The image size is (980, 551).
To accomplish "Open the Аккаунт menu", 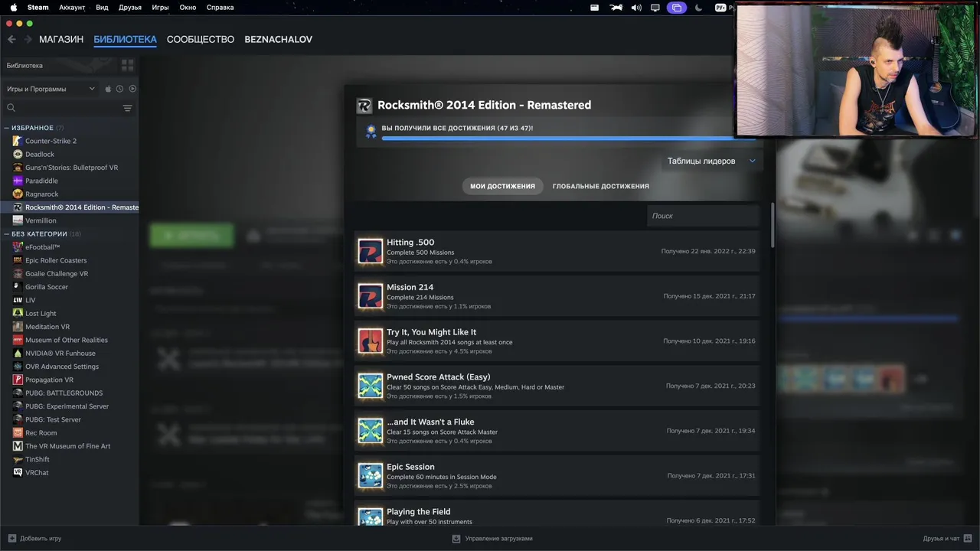I will click(x=72, y=8).
